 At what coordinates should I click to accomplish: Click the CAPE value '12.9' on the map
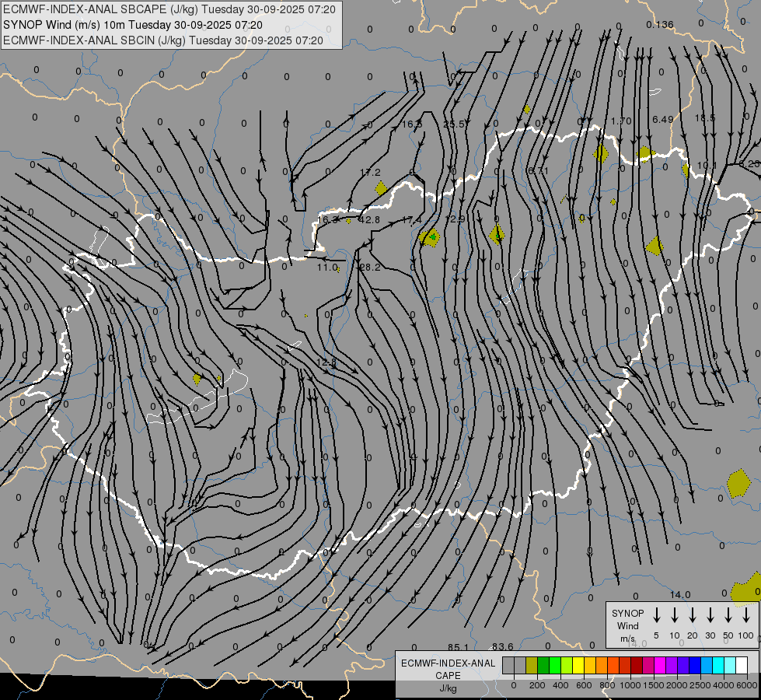(x=454, y=219)
